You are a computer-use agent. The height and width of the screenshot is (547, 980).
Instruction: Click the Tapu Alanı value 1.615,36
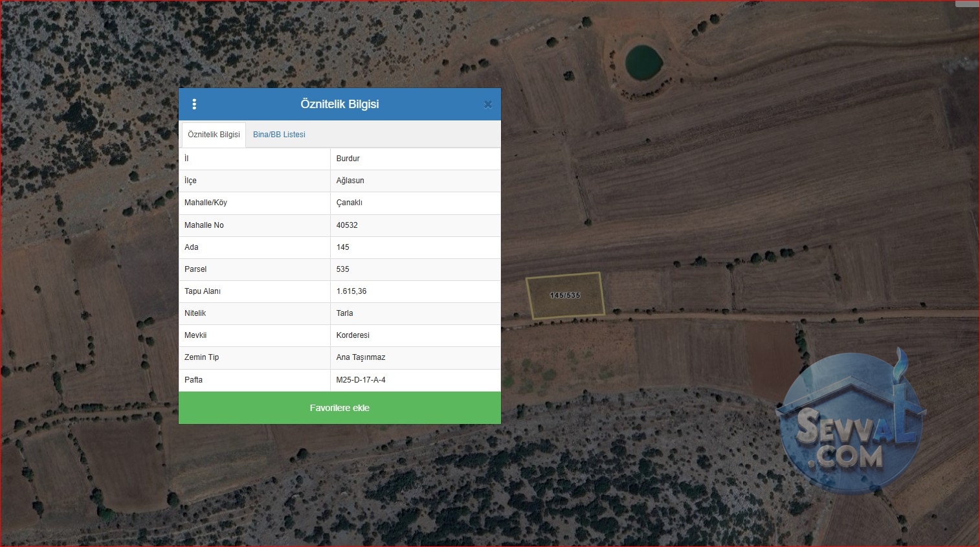(351, 291)
